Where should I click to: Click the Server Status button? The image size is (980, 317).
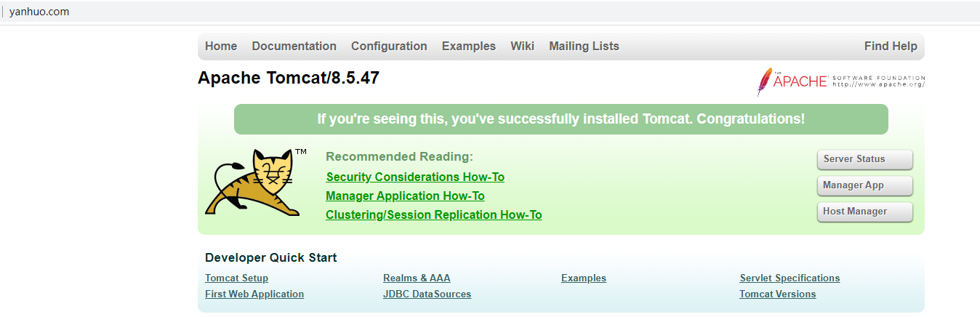[864, 159]
